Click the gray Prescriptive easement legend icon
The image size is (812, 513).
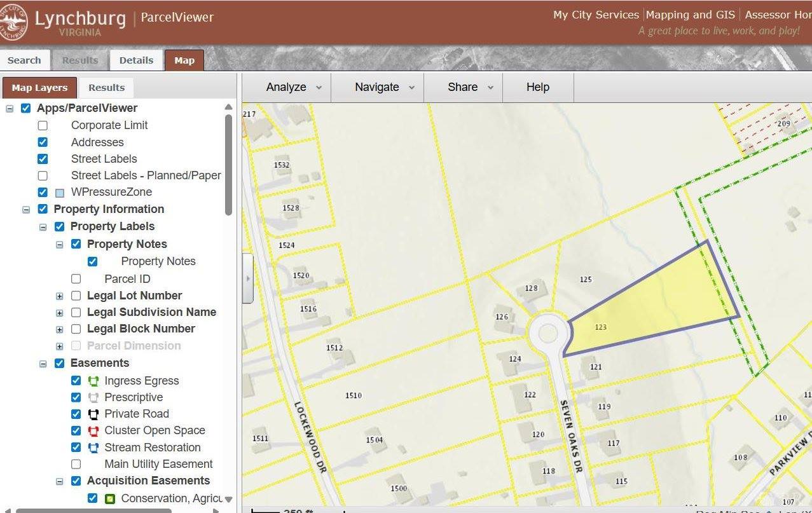click(x=93, y=397)
